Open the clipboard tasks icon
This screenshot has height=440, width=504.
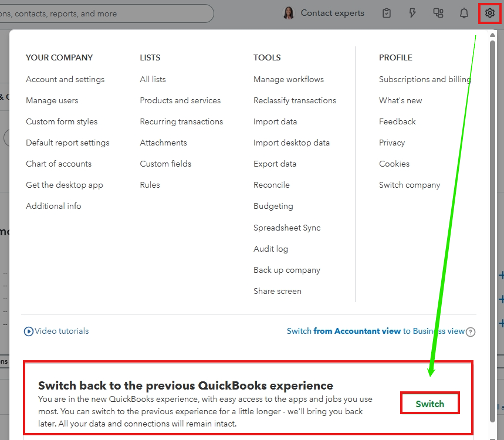click(x=387, y=13)
